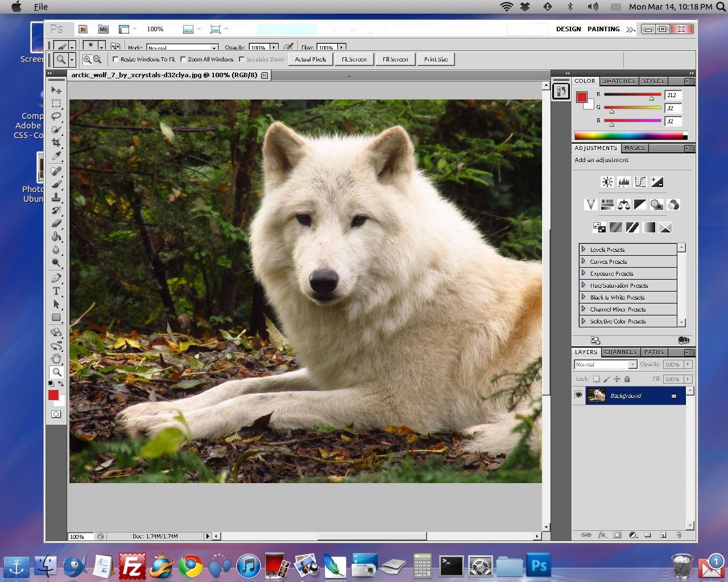The width and height of the screenshot is (728, 582).
Task: Click the Add layer style fx icon
Action: [x=602, y=535]
